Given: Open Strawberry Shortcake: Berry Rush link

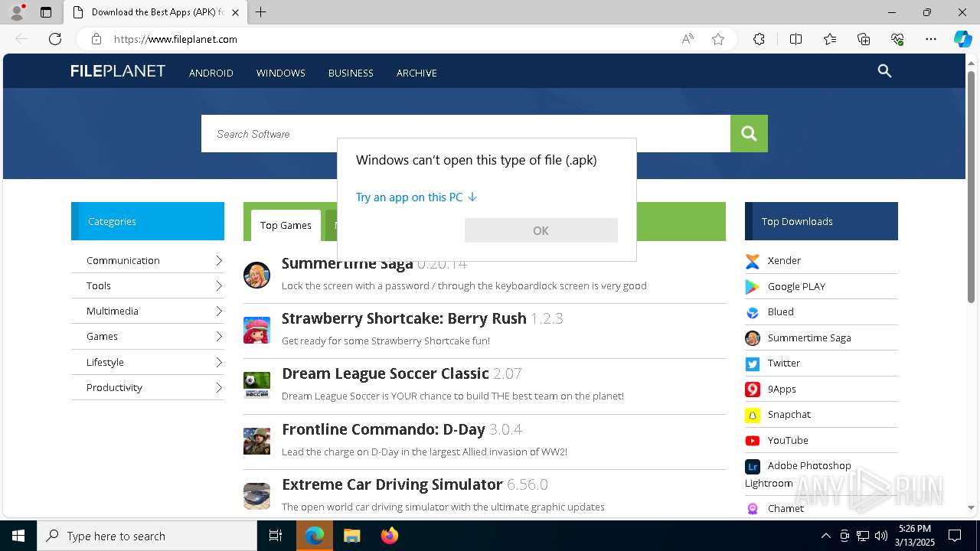Looking at the screenshot, I should coord(404,318).
